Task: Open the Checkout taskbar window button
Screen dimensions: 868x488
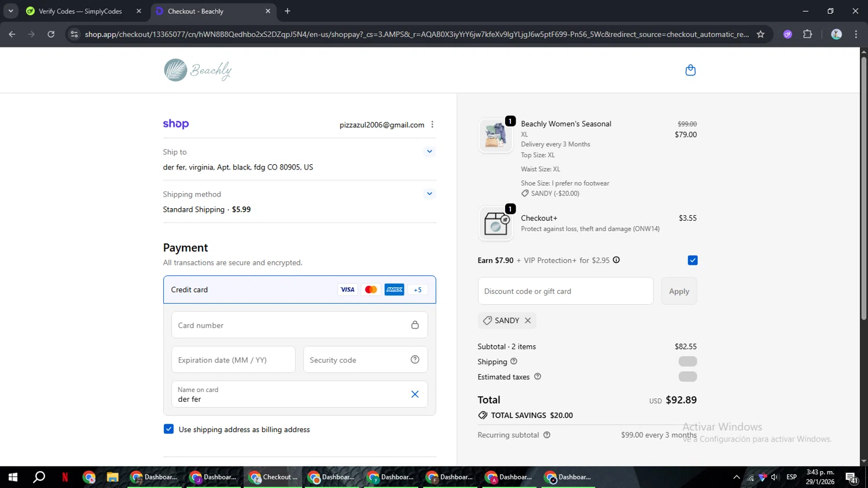Action: tap(273, 477)
